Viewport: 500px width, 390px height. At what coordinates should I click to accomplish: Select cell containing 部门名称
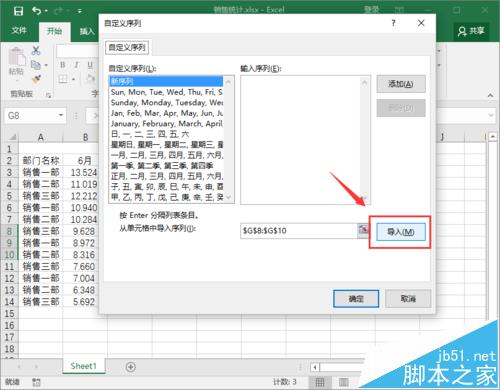pyautogui.click(x=41, y=161)
